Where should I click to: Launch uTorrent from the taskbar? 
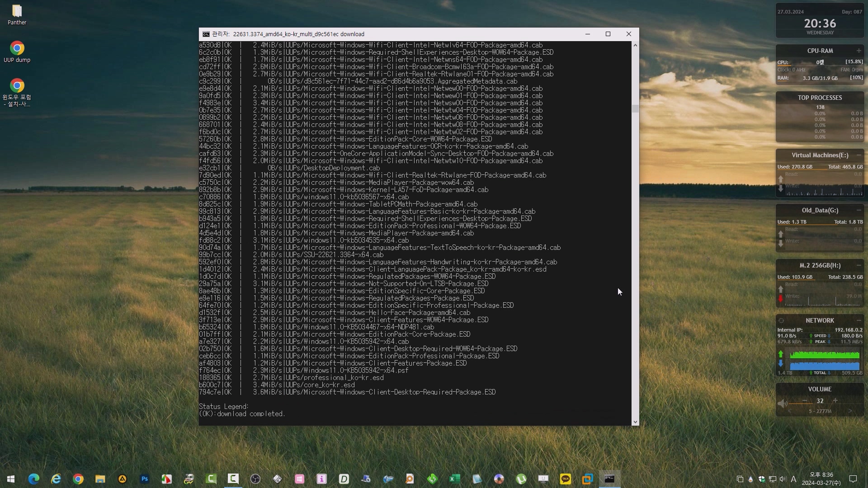coord(521,479)
